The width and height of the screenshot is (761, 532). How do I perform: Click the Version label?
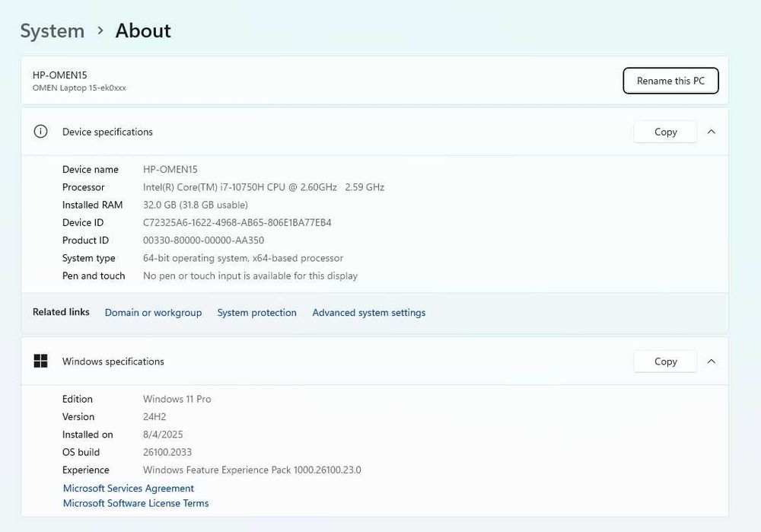tap(78, 417)
